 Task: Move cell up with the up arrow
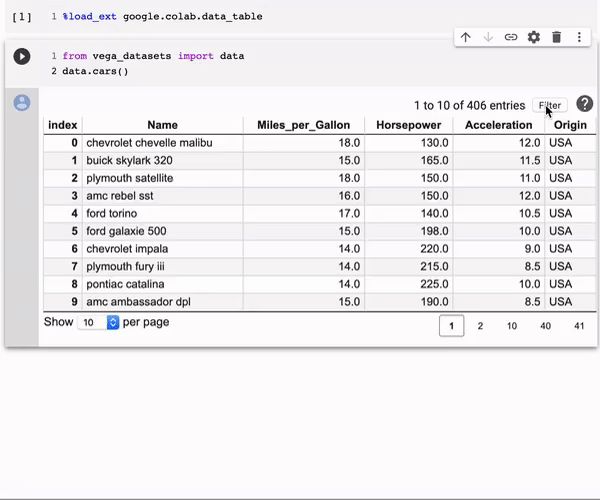[x=465, y=37]
